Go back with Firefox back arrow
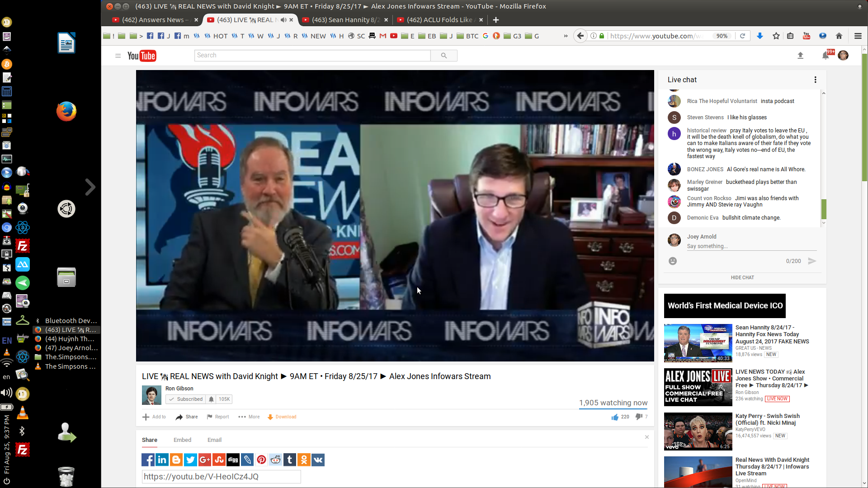Image resolution: width=868 pixels, height=488 pixels. click(580, 36)
